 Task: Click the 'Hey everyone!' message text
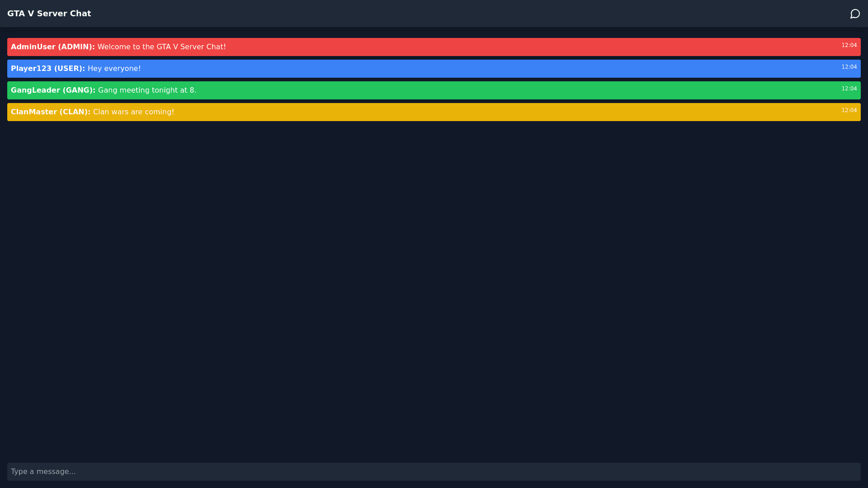click(x=114, y=69)
